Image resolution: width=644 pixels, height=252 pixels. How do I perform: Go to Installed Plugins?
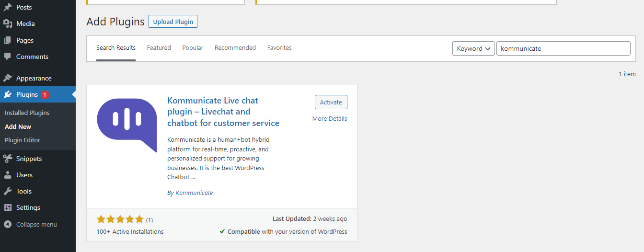(27, 113)
